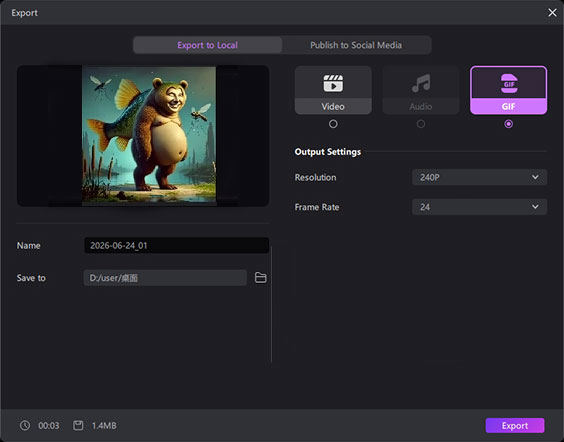Click the Resolution label
The image size is (564, 442).
click(x=315, y=177)
